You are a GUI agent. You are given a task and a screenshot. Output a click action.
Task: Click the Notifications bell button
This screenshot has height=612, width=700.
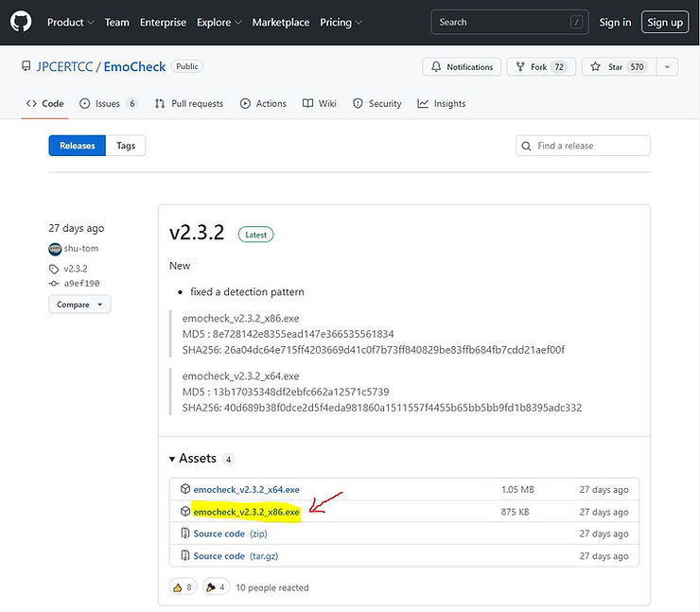pos(462,67)
